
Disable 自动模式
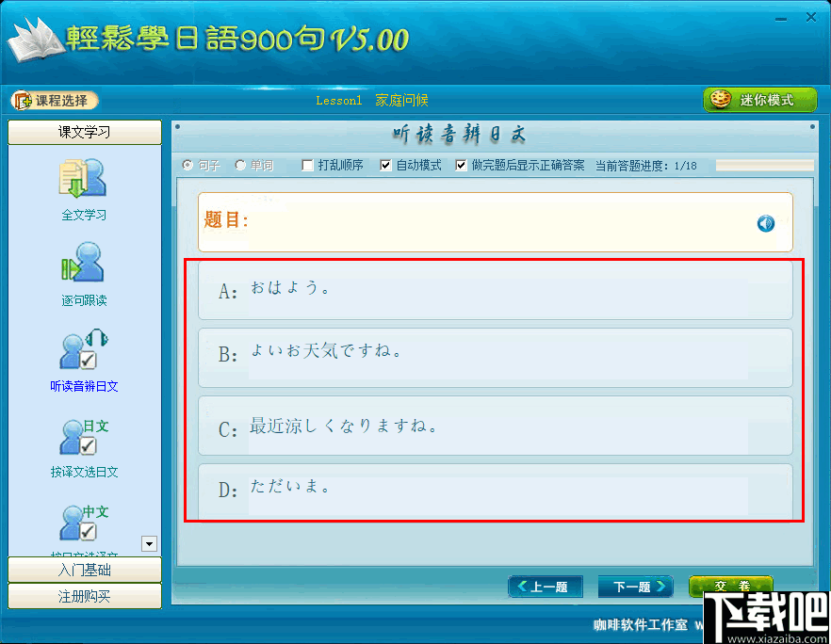(384, 165)
